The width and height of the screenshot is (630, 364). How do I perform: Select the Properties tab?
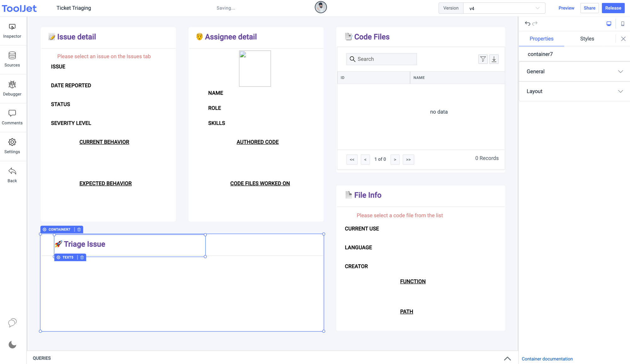pos(541,39)
